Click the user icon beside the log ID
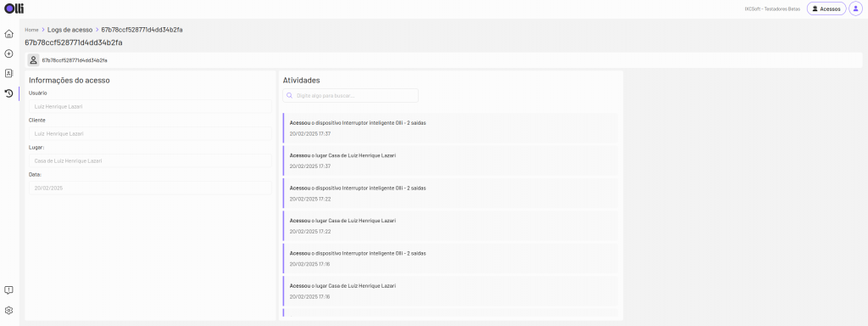868x326 pixels. click(33, 60)
